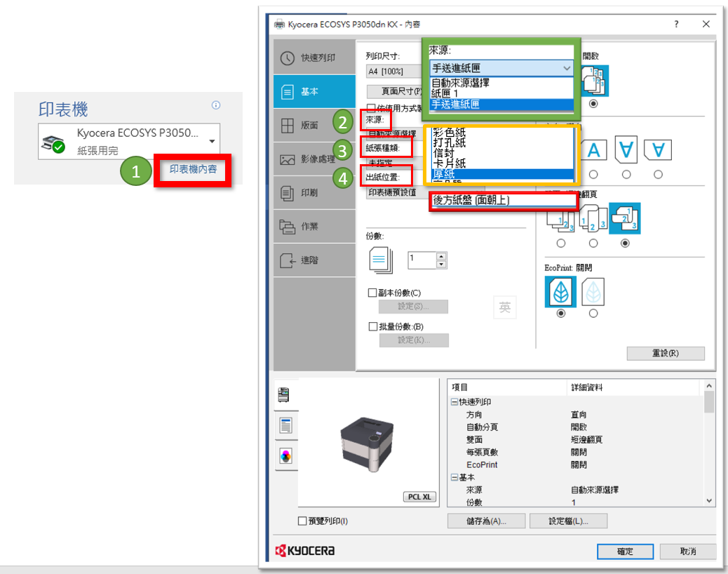Select the radio under the highlighted EcoPrint leaf
Viewport: 728px width, 574px height.
pos(561,314)
